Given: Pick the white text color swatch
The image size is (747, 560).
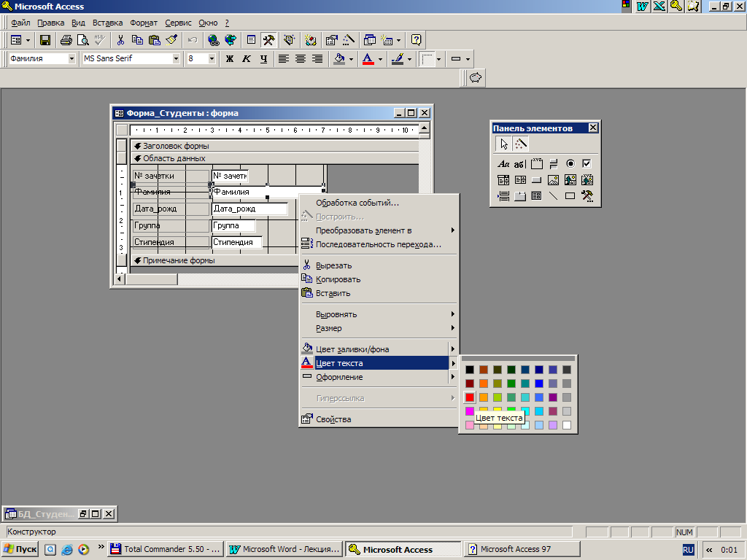Looking at the screenshot, I should click(566, 425).
